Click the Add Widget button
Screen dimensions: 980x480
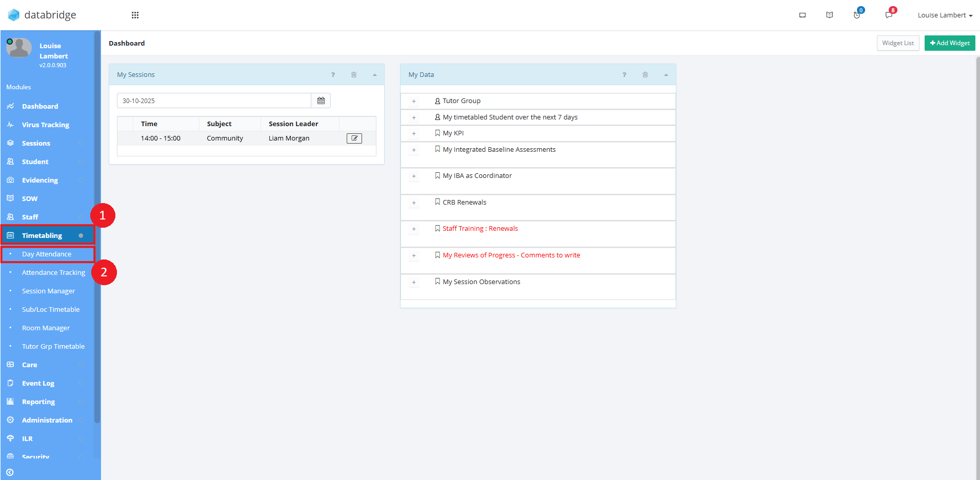click(x=950, y=43)
